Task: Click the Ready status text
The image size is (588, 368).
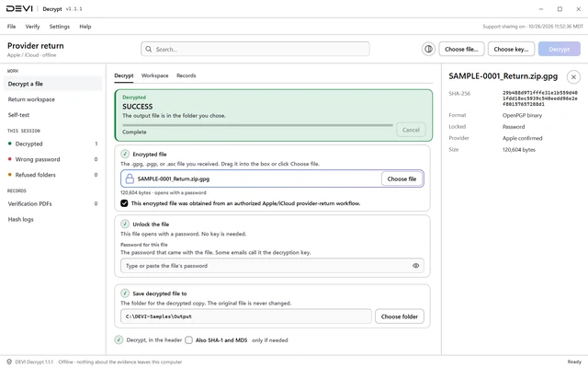Action: coord(574,362)
